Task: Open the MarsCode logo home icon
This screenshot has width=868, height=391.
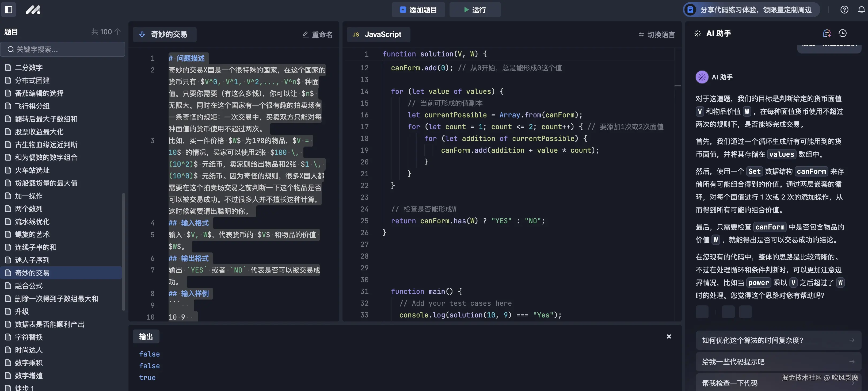Action: [x=33, y=10]
